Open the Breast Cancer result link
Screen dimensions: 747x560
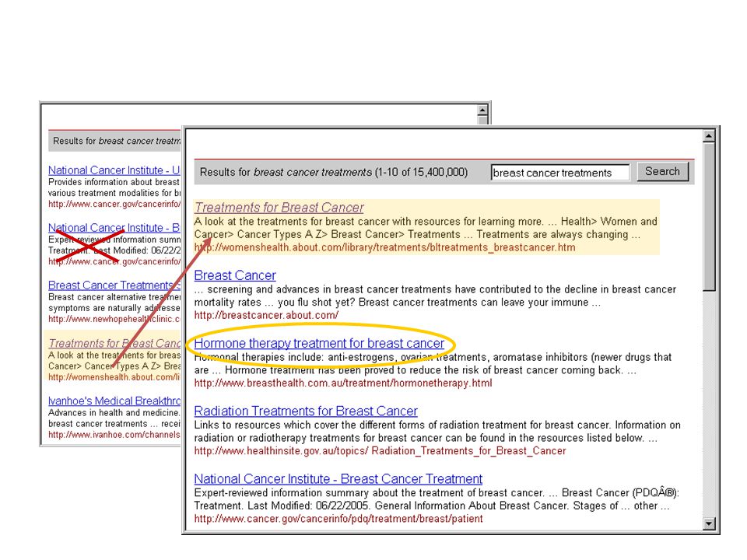click(235, 275)
